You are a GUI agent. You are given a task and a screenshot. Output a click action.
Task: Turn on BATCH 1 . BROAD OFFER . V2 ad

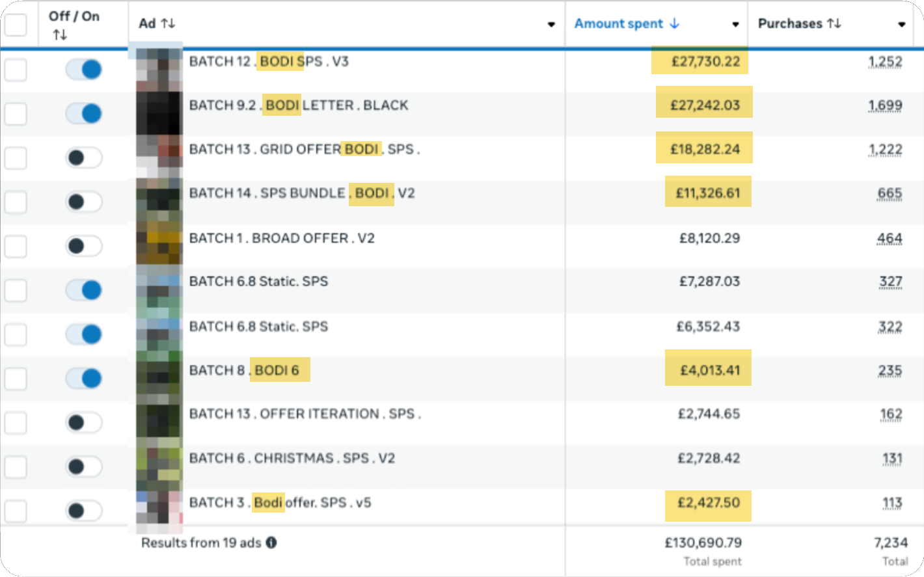tap(84, 246)
